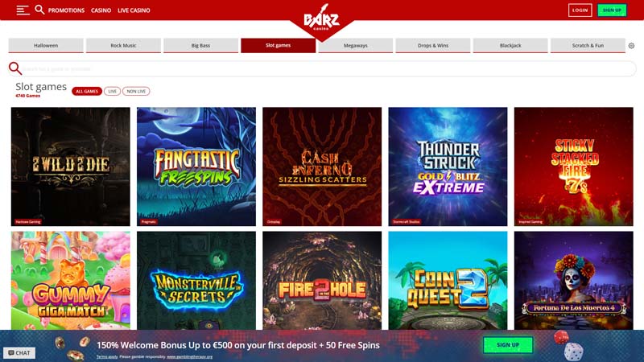Click SIGN UP in the welcome bonus banner

pyautogui.click(x=508, y=345)
